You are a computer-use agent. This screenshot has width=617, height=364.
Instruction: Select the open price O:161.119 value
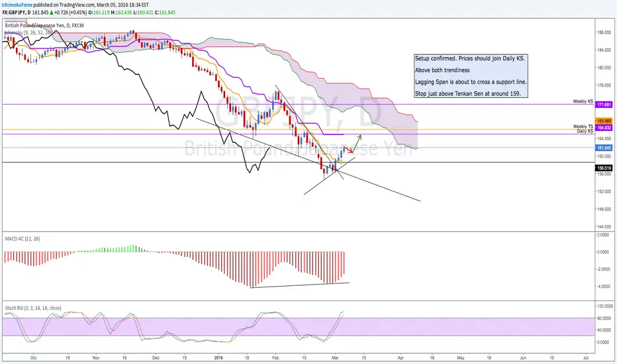point(99,13)
